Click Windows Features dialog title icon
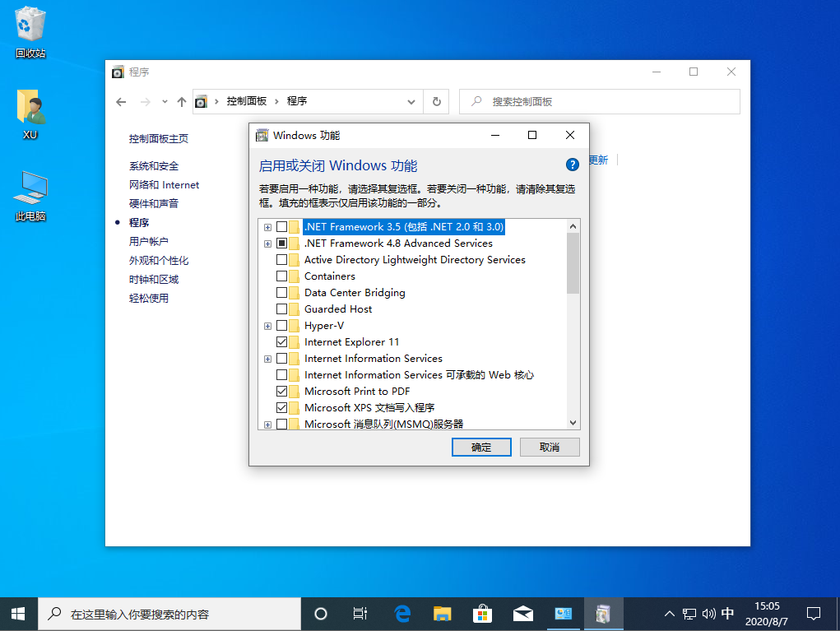Viewport: 840px width, 631px height. coord(262,135)
